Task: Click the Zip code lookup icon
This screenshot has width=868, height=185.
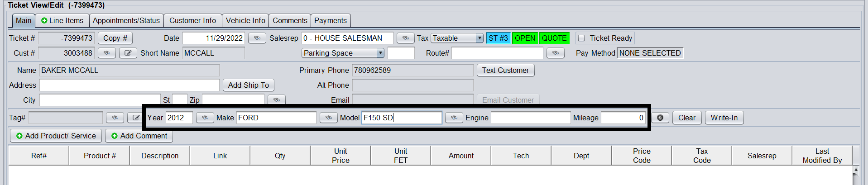Action: tap(276, 100)
